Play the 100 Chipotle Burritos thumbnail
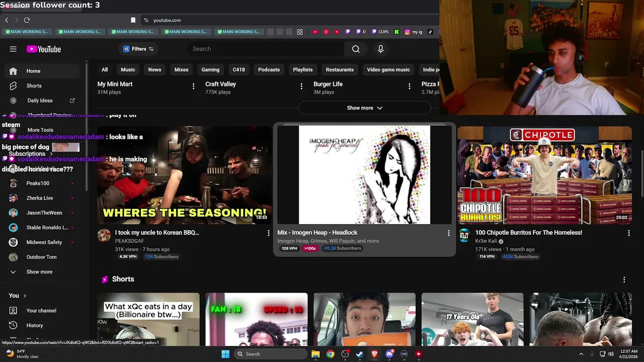644x362 pixels. (x=544, y=175)
